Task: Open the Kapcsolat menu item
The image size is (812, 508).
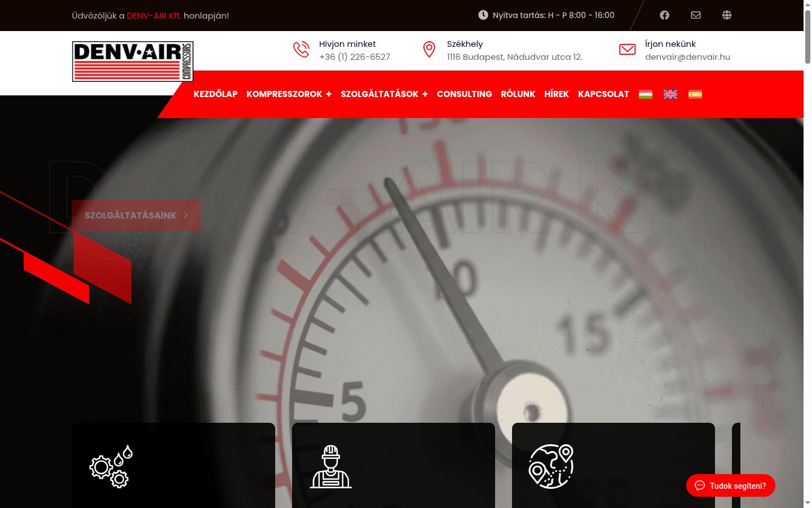Action: click(x=603, y=94)
